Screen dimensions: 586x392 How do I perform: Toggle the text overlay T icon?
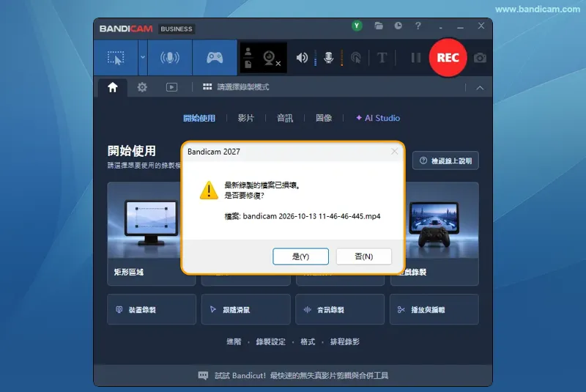[382, 58]
